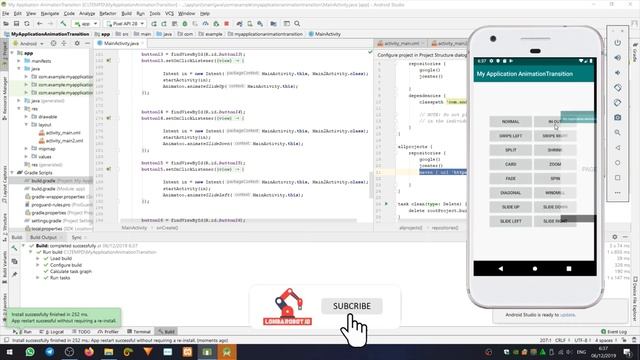This screenshot has width=640, height=360.
Task: Tap the NORMAL button in the app
Action: pos(511,122)
